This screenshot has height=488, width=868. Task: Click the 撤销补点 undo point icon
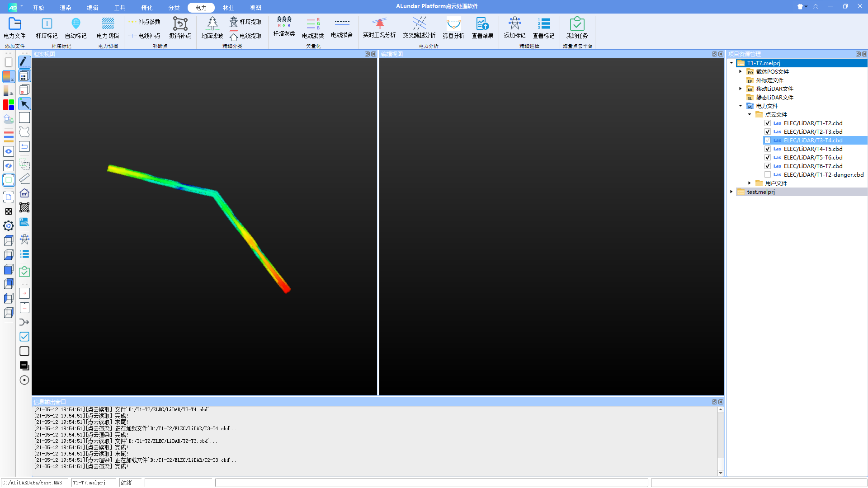click(180, 28)
